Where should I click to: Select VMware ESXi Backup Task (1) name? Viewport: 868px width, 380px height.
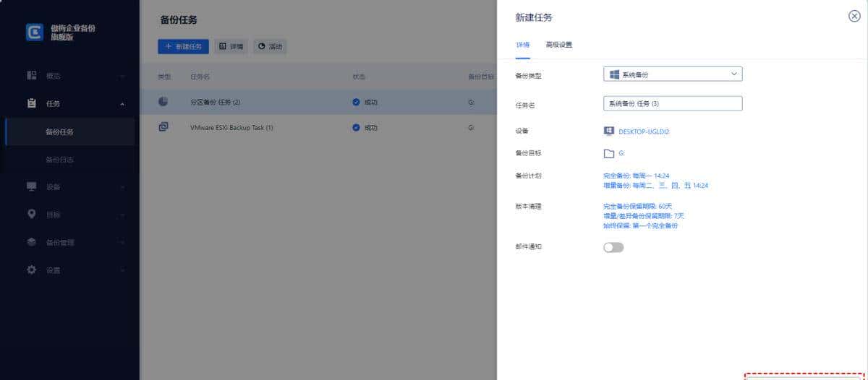(231, 128)
